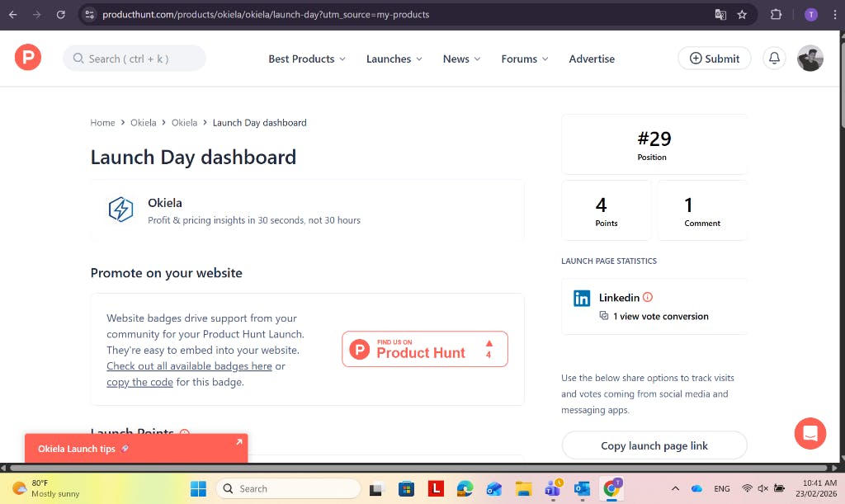Viewport: 845px width, 504px height.
Task: Open the notifications bell
Action: [774, 58]
